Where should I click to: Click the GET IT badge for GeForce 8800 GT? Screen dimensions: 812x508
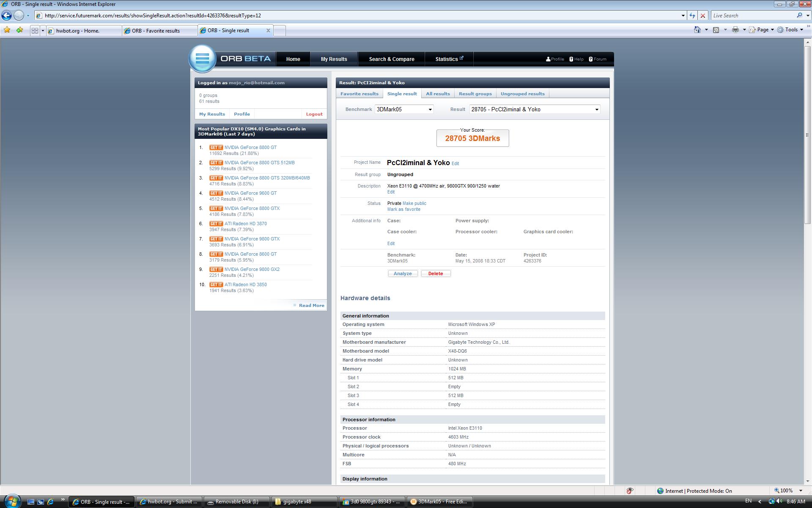pyautogui.click(x=216, y=148)
